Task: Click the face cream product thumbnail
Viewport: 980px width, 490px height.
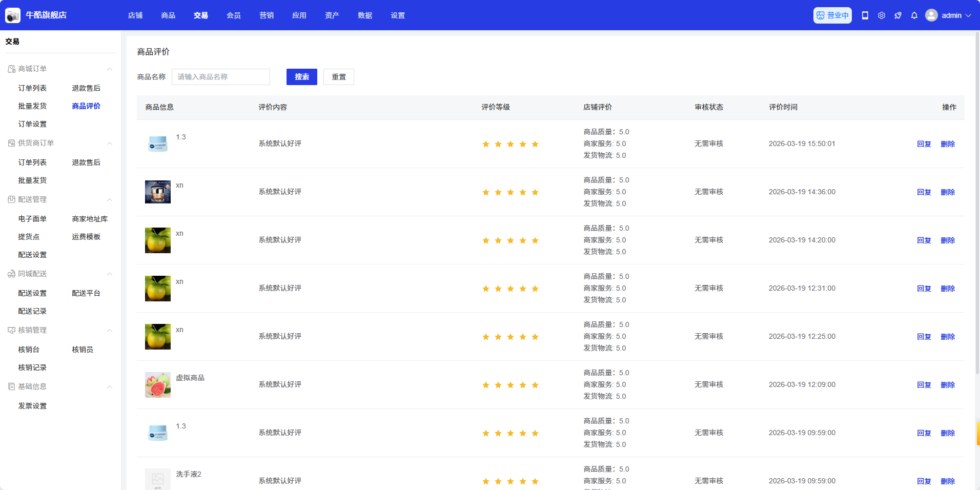Action: (158, 192)
